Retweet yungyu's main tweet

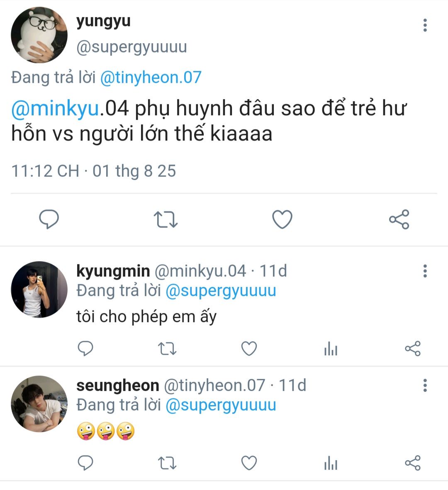(166, 219)
